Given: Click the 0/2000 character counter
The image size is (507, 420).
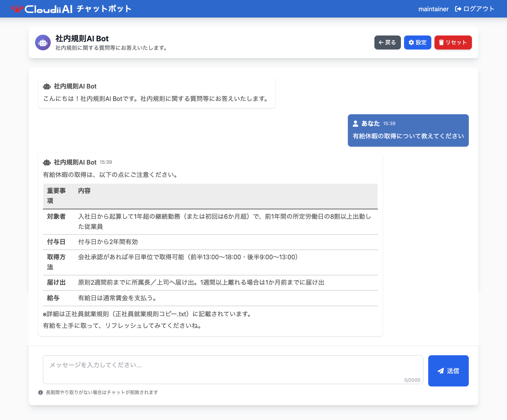Looking at the screenshot, I should pos(413,380).
